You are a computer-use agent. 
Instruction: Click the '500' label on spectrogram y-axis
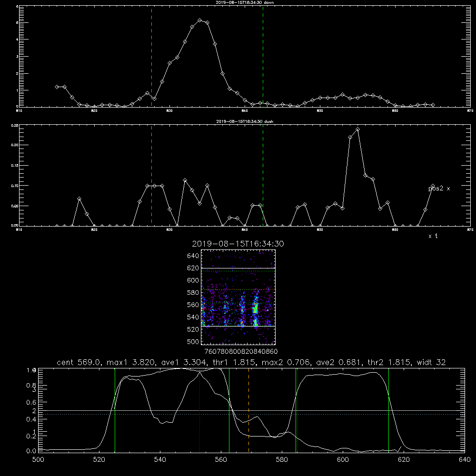pos(193,341)
